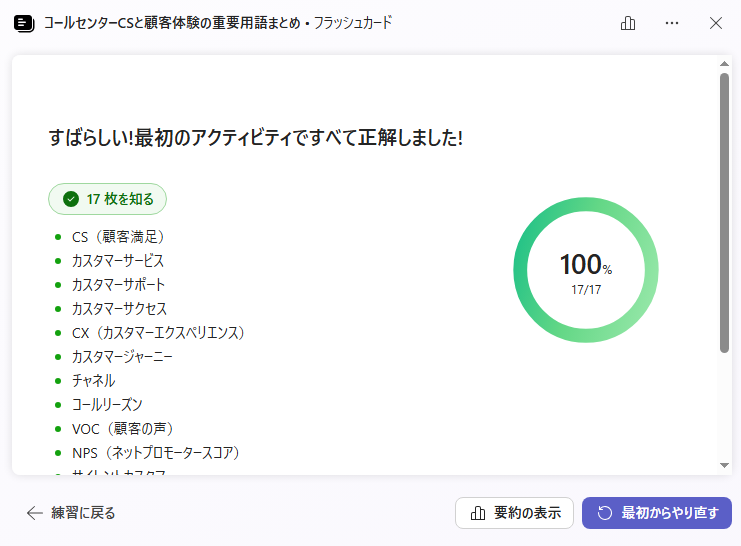Viewport: 741px width, 546px height.
Task: Click the green checkmark in 17 枚を知る badge
Action: pyautogui.click(x=70, y=199)
